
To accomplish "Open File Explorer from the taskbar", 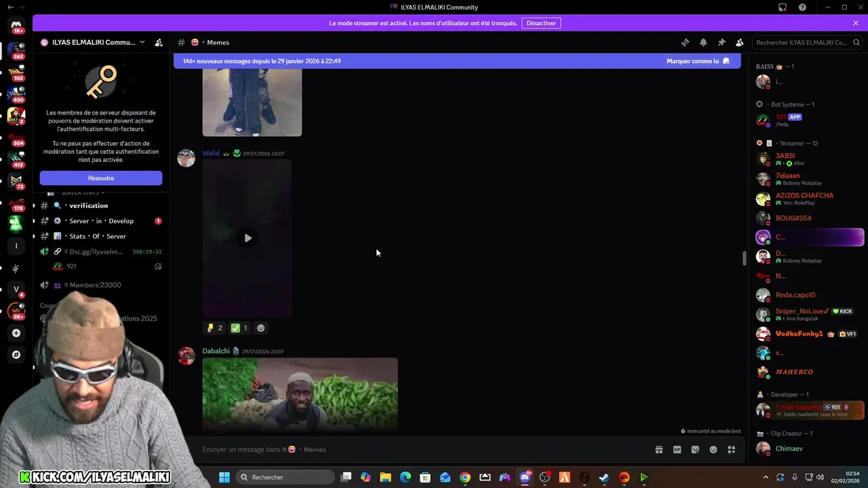I will 385,477.
